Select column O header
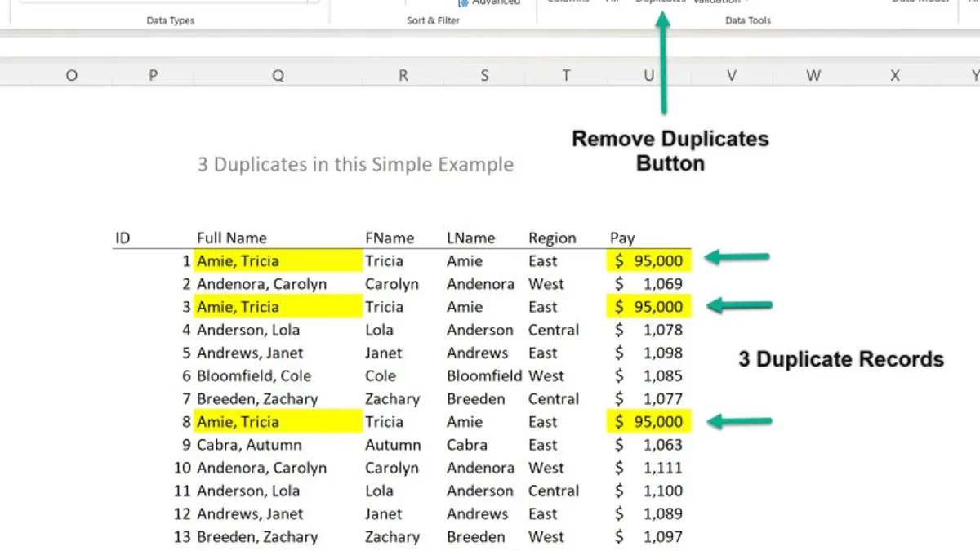980x551 pixels. pos(71,75)
